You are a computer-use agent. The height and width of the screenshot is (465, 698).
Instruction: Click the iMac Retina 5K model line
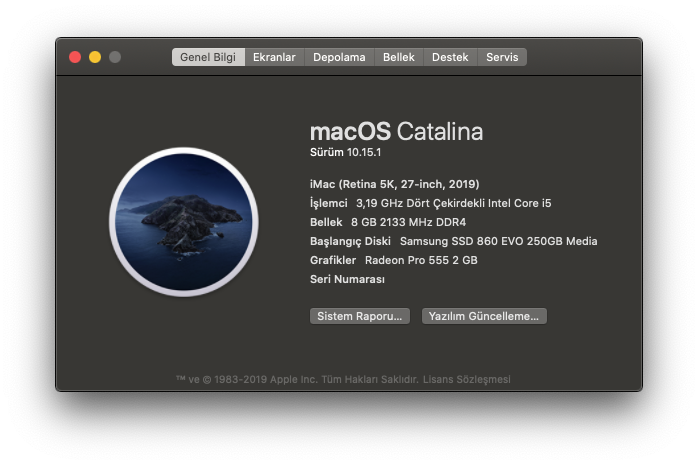pos(395,184)
